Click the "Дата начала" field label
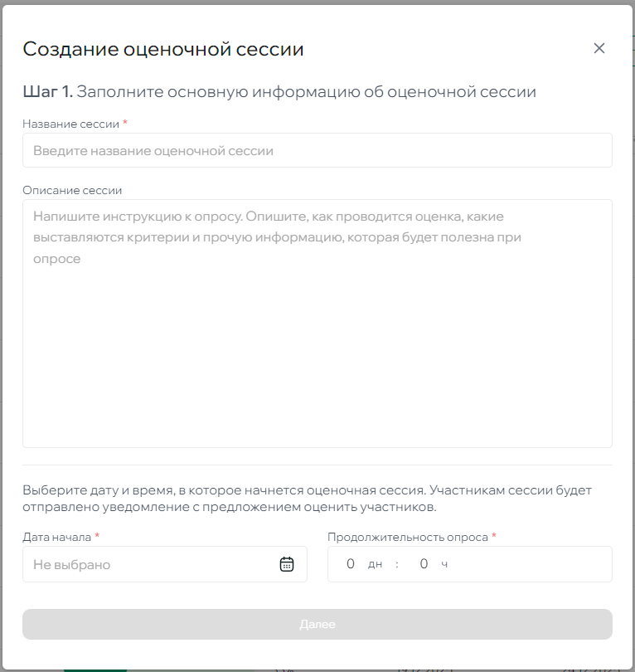635x672 pixels. point(56,537)
